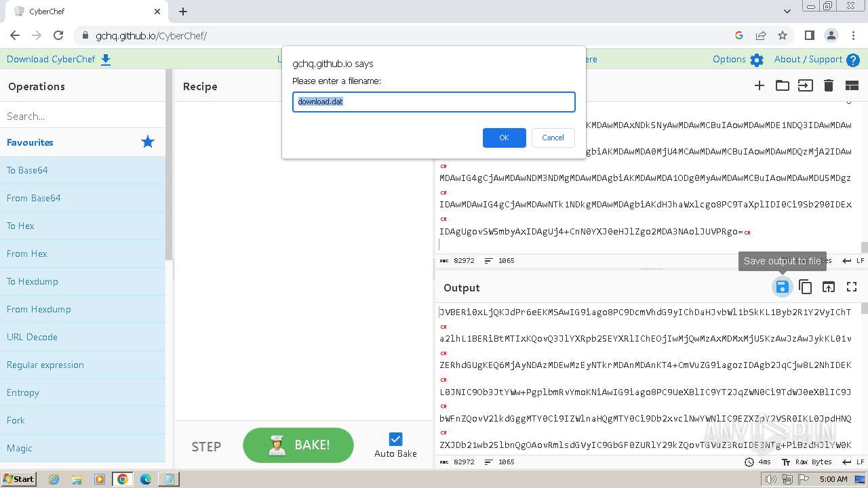Add a new input tab
The image size is (868, 488).
pyautogui.click(x=759, y=85)
